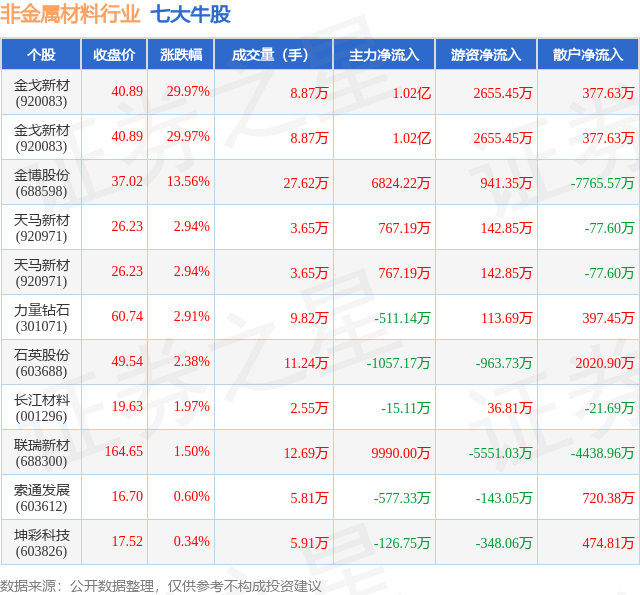Open the 联瑞新材 (688300) stock entry
The width and height of the screenshot is (640, 595).
41,453
